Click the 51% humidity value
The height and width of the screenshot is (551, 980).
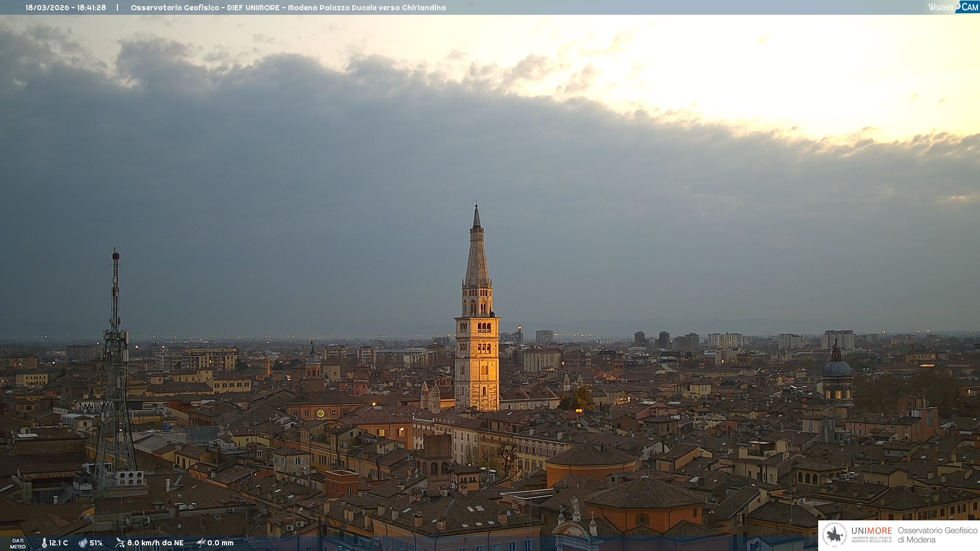point(96,543)
